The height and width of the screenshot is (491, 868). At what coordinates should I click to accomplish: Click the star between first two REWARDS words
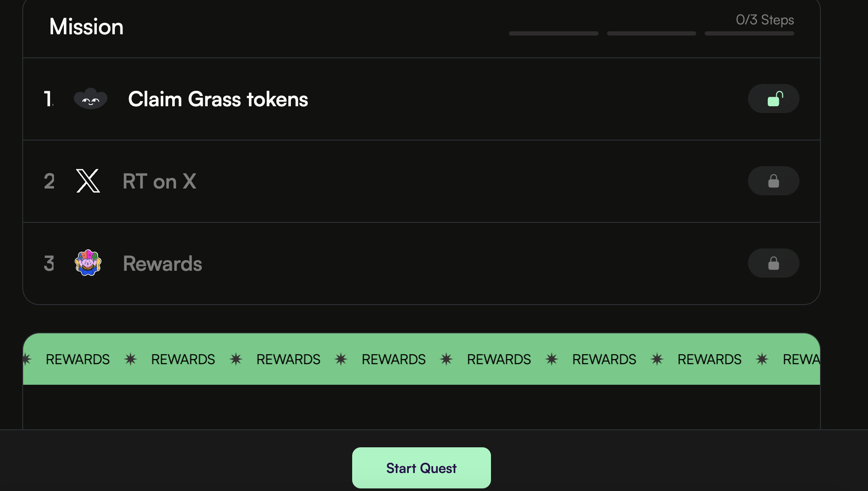131,359
